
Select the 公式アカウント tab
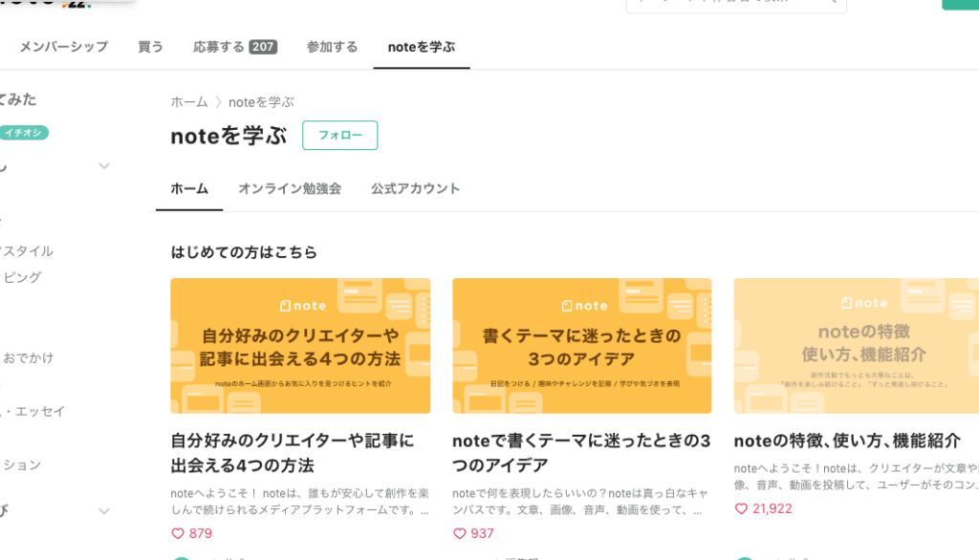point(415,188)
